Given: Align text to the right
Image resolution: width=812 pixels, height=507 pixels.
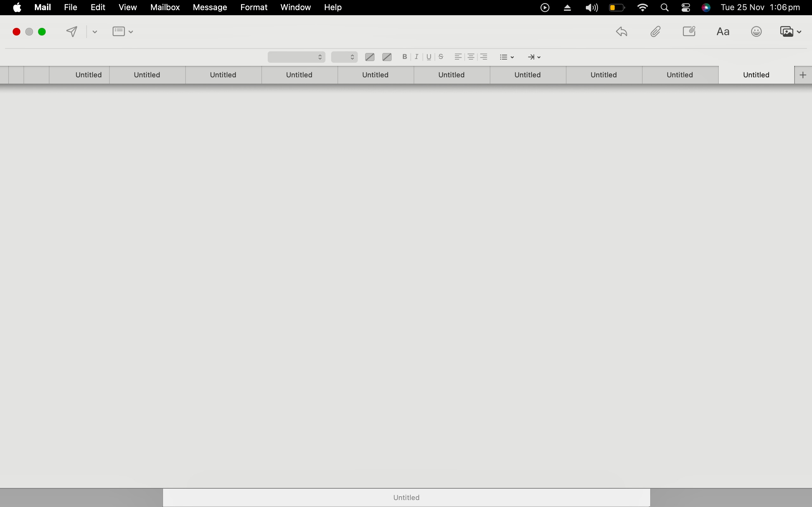Looking at the screenshot, I should [484, 57].
